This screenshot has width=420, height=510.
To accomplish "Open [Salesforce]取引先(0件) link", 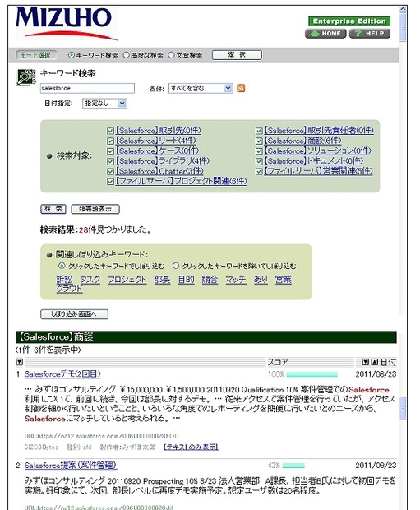I will tap(159, 131).
